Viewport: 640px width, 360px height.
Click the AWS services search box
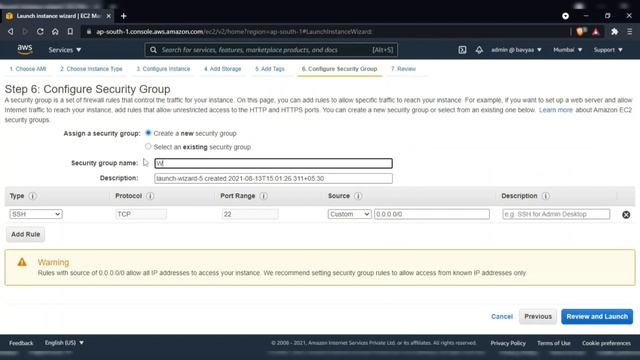(271, 50)
